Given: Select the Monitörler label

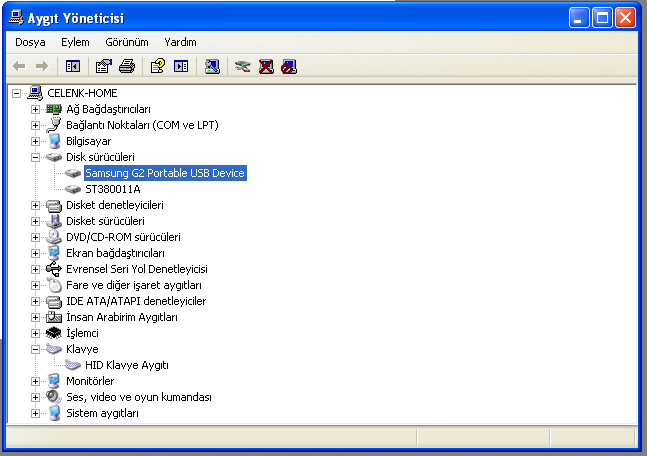Looking at the screenshot, I should (90, 381).
